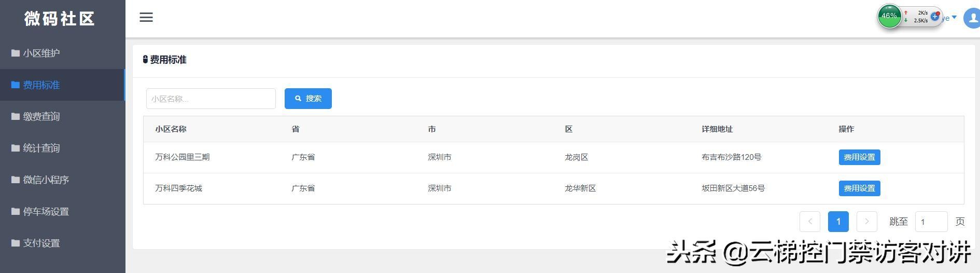Open the user account dropdown arrow
The height and width of the screenshot is (273, 980).
[954, 18]
